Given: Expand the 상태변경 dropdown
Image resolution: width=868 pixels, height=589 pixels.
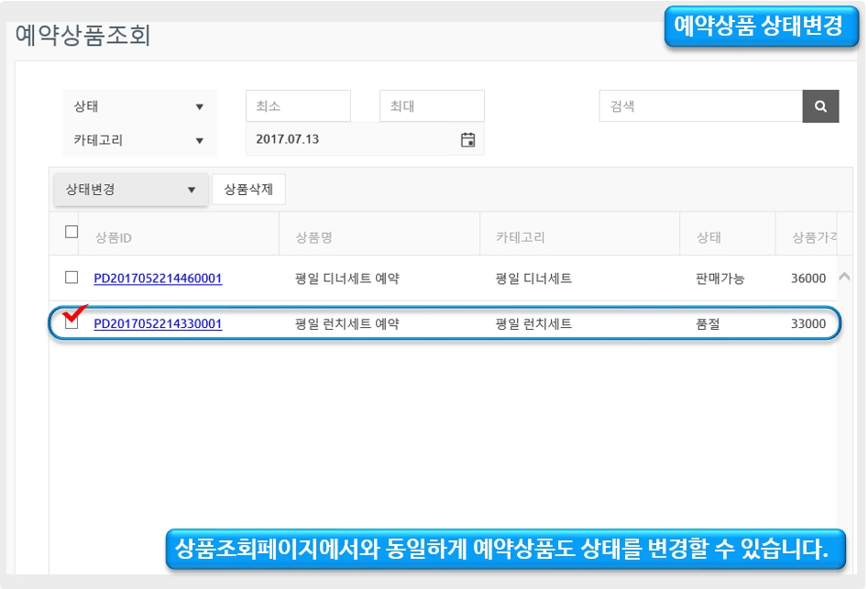Looking at the screenshot, I should tap(130, 190).
